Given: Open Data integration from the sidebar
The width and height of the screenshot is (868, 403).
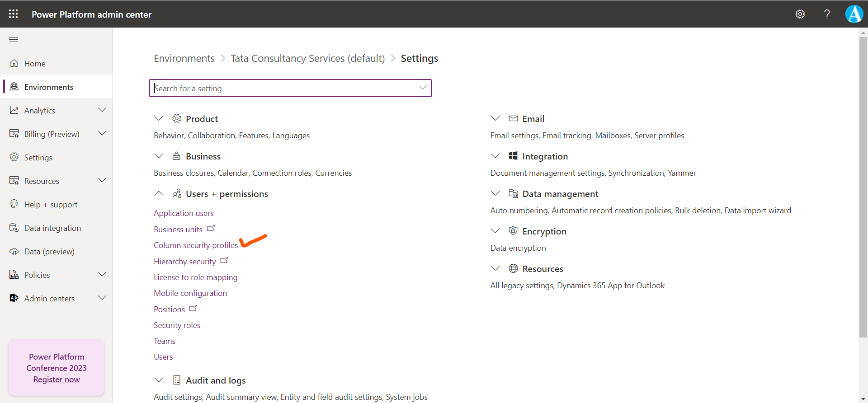Looking at the screenshot, I should 52,228.
